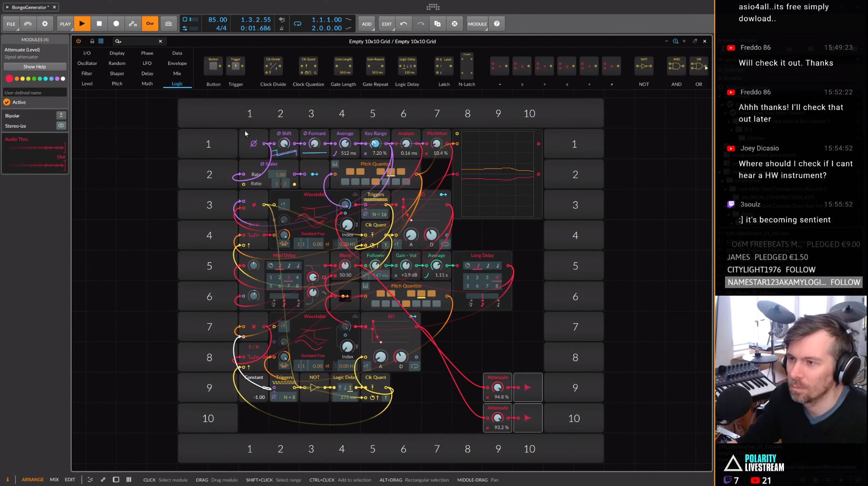Open the module search filter dropdown

118,41
